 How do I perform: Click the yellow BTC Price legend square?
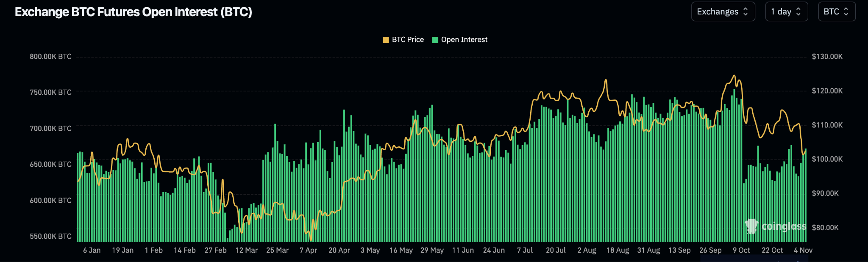386,40
